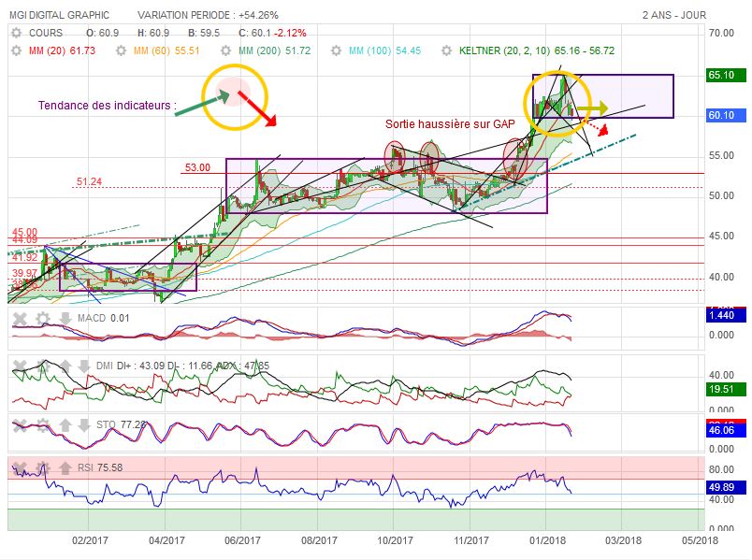This screenshot has height=560, width=752.
Task: Open settings gear for MM (20)
Action: click(16, 50)
